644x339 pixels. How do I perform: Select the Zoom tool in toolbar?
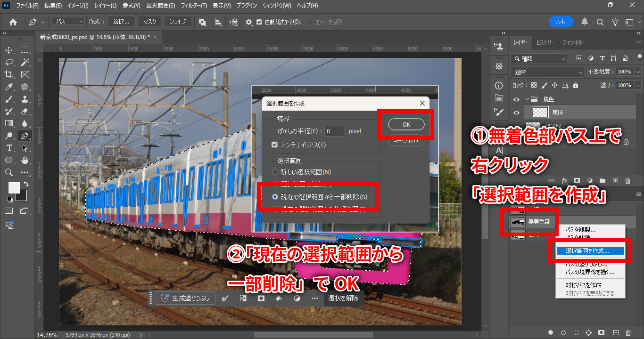click(9, 173)
